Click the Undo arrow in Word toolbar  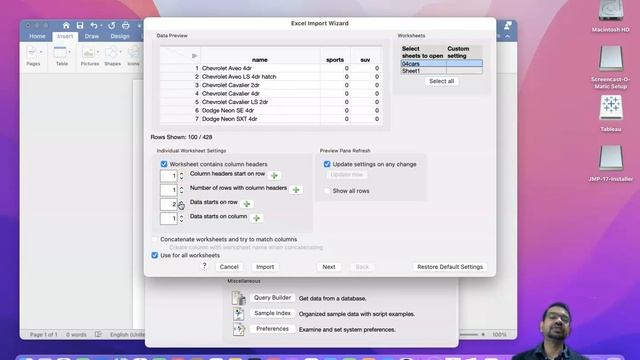tap(94, 25)
